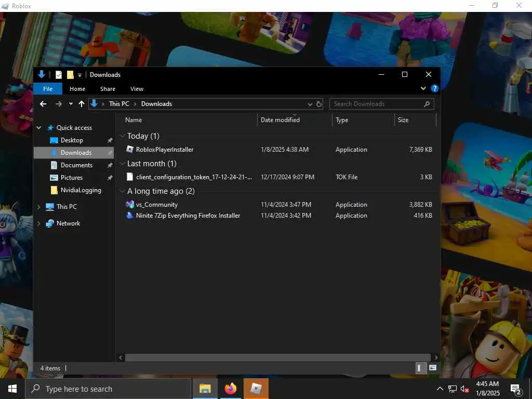Expand the This PC tree node
This screenshot has width=532, height=399.
click(x=38, y=207)
